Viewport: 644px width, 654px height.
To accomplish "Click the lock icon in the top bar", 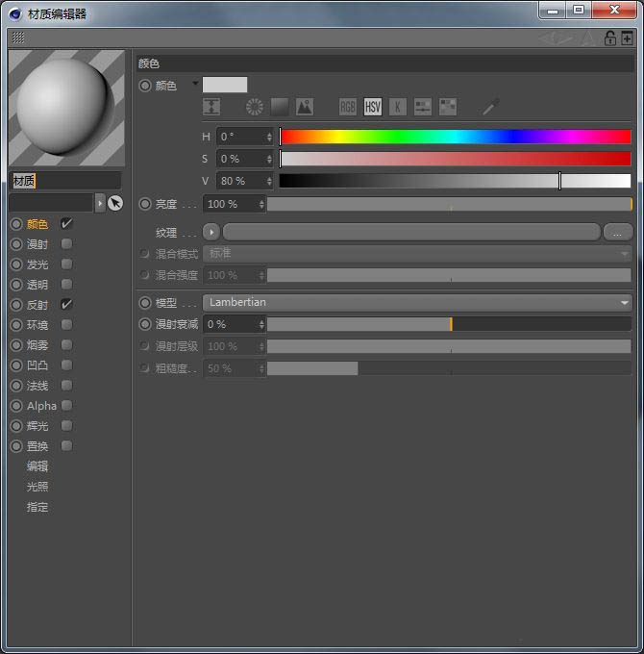I will point(609,38).
